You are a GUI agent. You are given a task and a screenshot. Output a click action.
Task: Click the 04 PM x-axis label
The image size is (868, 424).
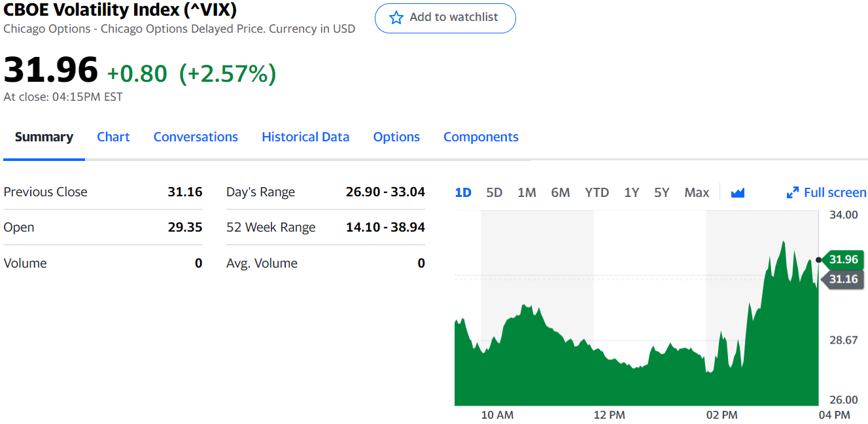(x=834, y=415)
